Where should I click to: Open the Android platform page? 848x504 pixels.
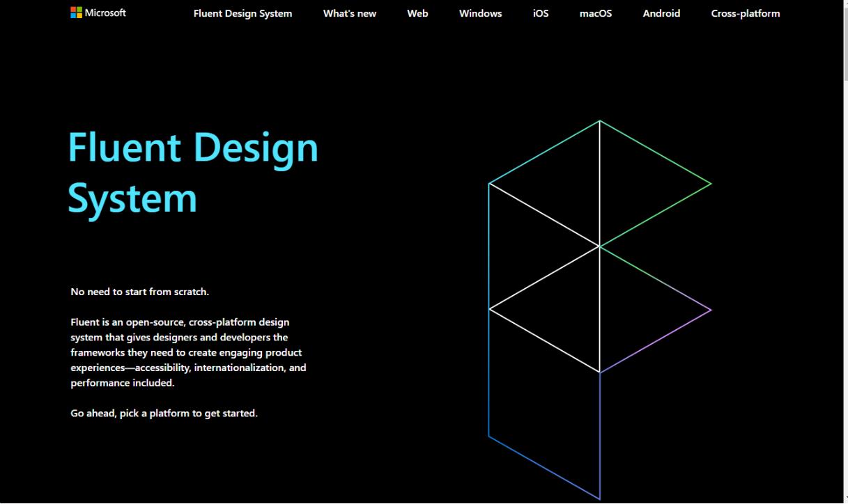pyautogui.click(x=661, y=13)
